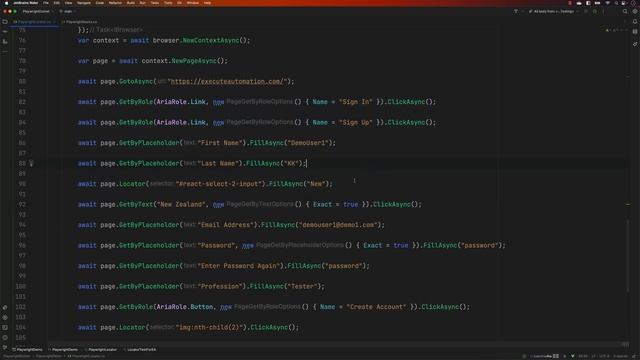The height and width of the screenshot is (360, 640).
Task: Click the "Sign Up" string on line 84
Action: tap(356, 122)
